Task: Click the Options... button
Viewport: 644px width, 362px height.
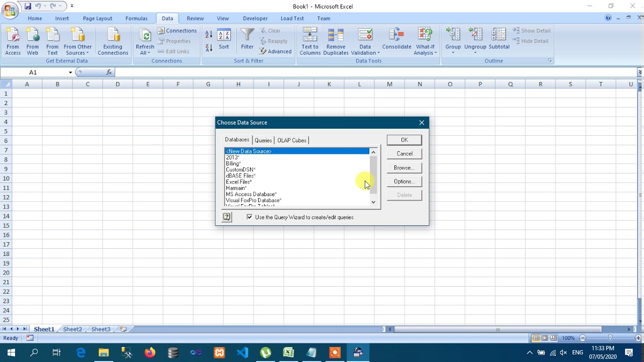Action: tap(405, 182)
